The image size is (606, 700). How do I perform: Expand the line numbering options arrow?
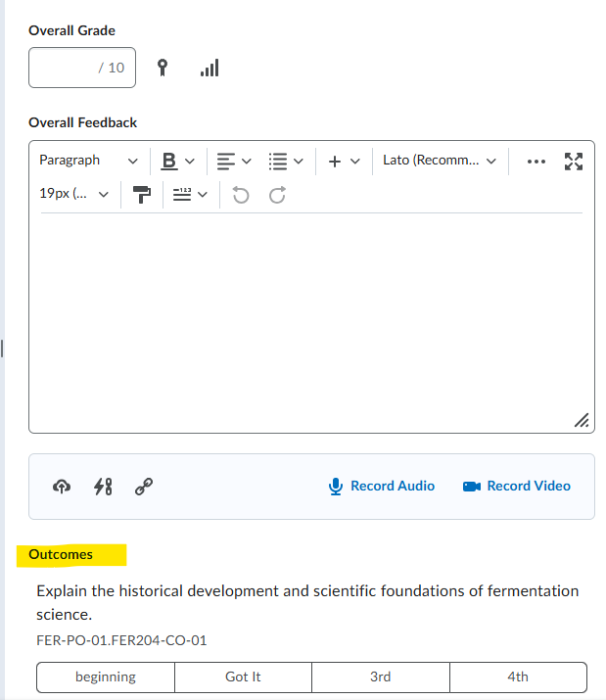203,195
